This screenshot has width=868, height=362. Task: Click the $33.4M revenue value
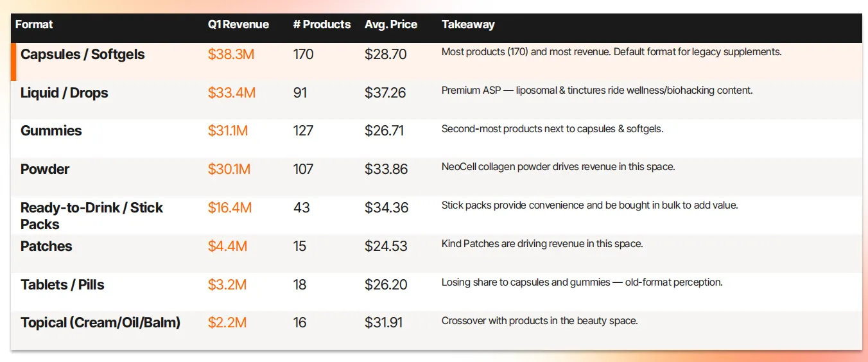(x=232, y=93)
